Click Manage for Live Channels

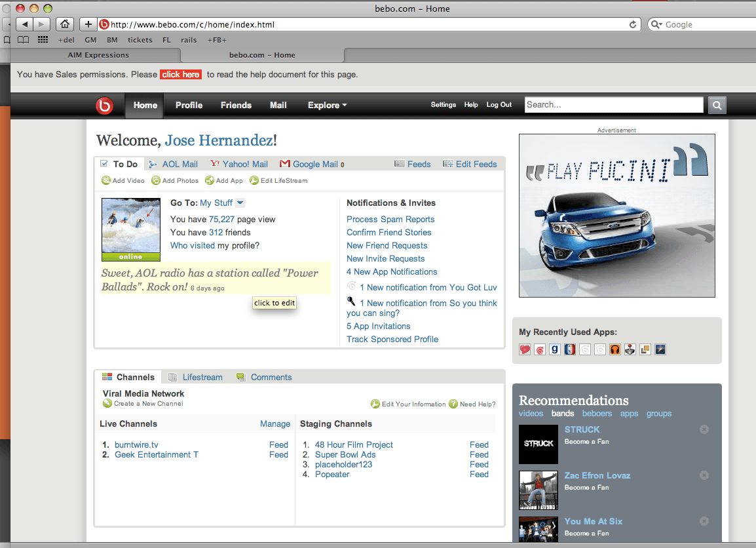point(275,423)
